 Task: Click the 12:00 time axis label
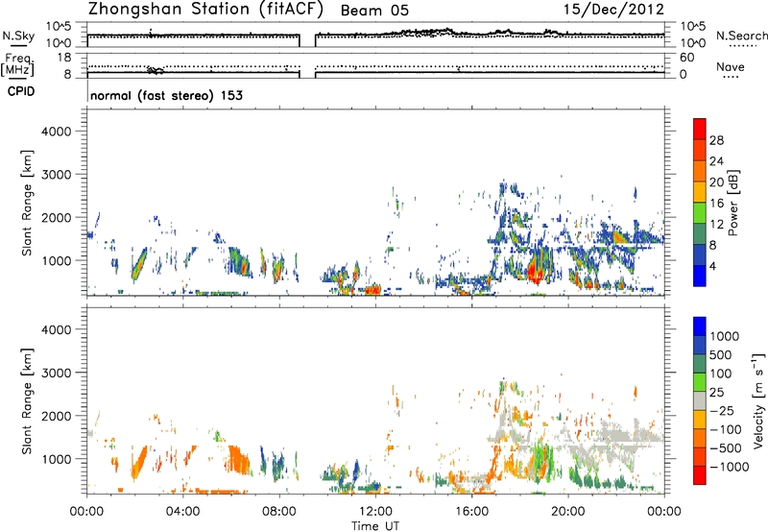[375, 512]
